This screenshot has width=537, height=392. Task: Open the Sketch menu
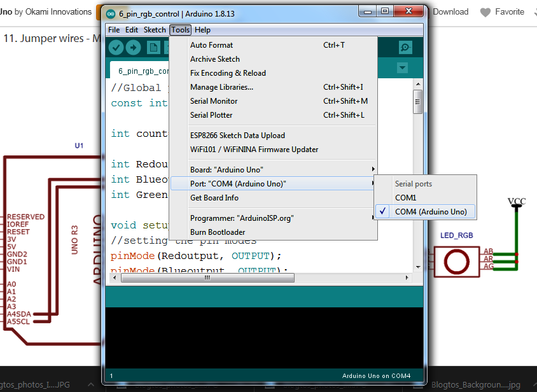(x=155, y=30)
